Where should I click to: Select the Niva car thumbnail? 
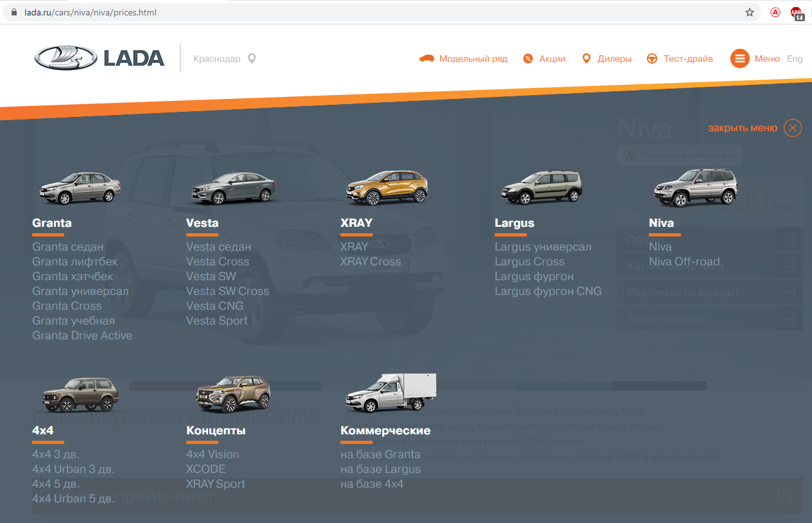pyautogui.click(x=696, y=188)
